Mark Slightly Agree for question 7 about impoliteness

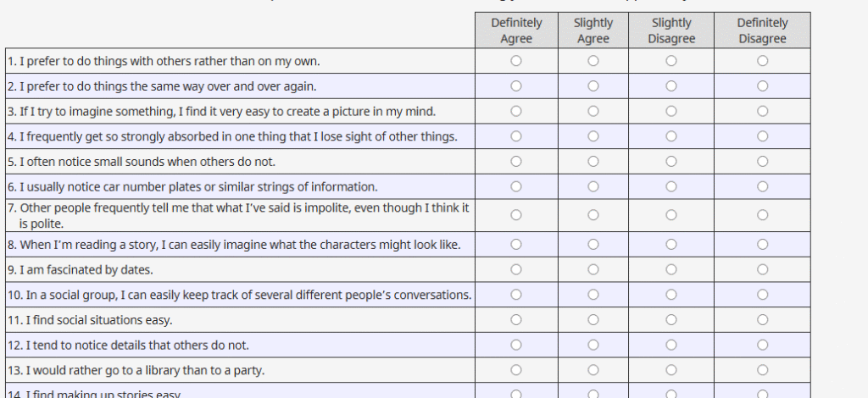pyautogui.click(x=593, y=215)
